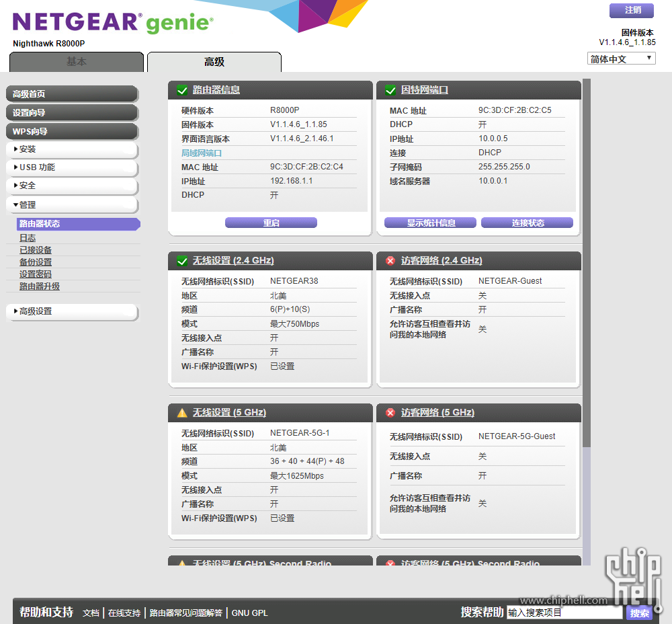Click the green check icon beside 因特网端口
Viewport: 672px width, 624px height.
coord(390,90)
